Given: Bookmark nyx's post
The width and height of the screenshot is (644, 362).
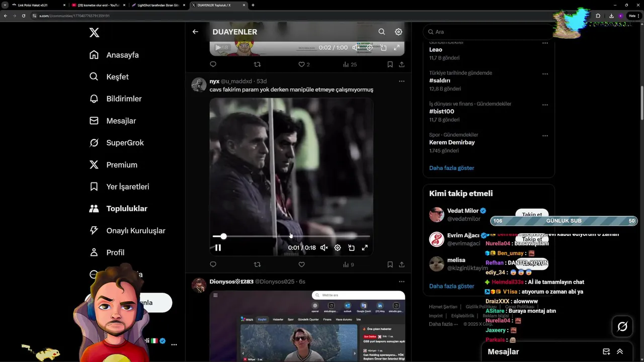Looking at the screenshot, I should (390, 264).
